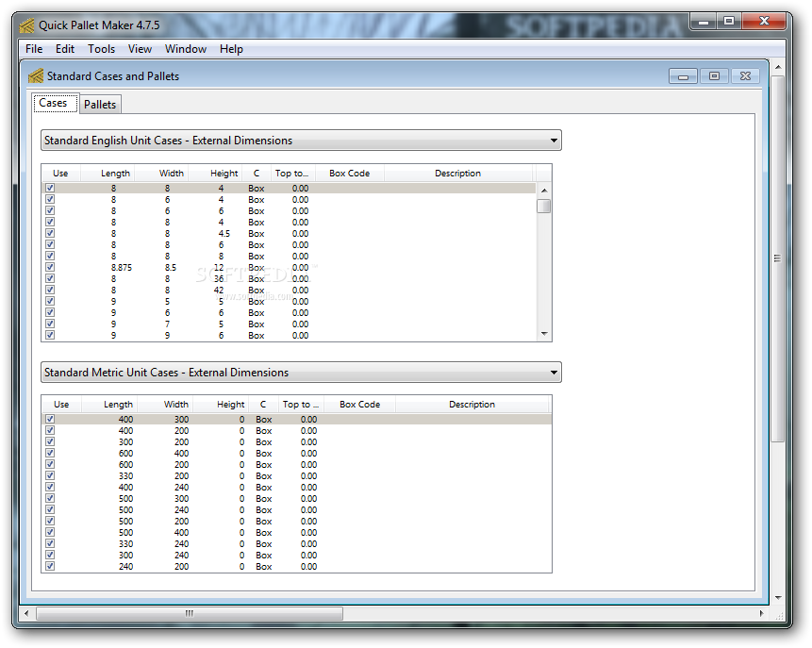Viewport: 812px width, 648px height.
Task: Click the English cases list scroll-up arrow
Action: coord(544,191)
